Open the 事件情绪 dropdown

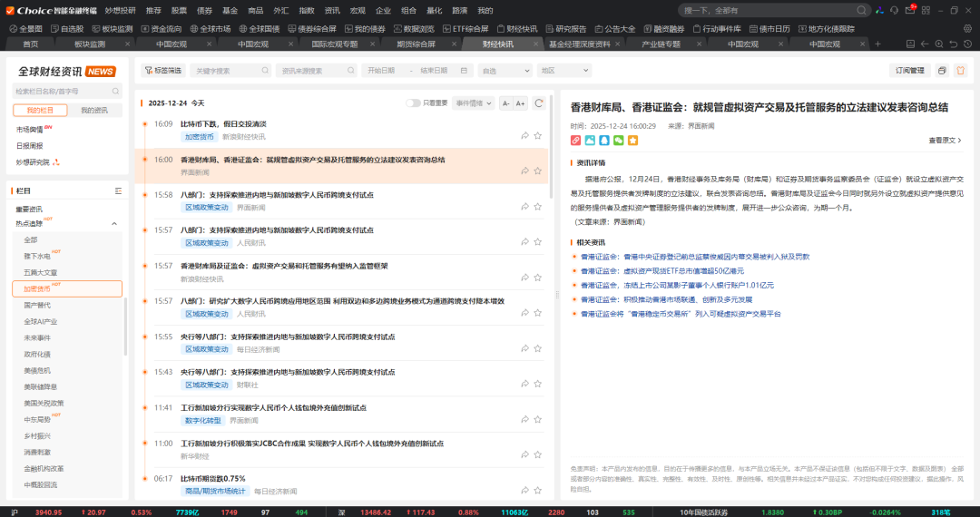click(475, 103)
